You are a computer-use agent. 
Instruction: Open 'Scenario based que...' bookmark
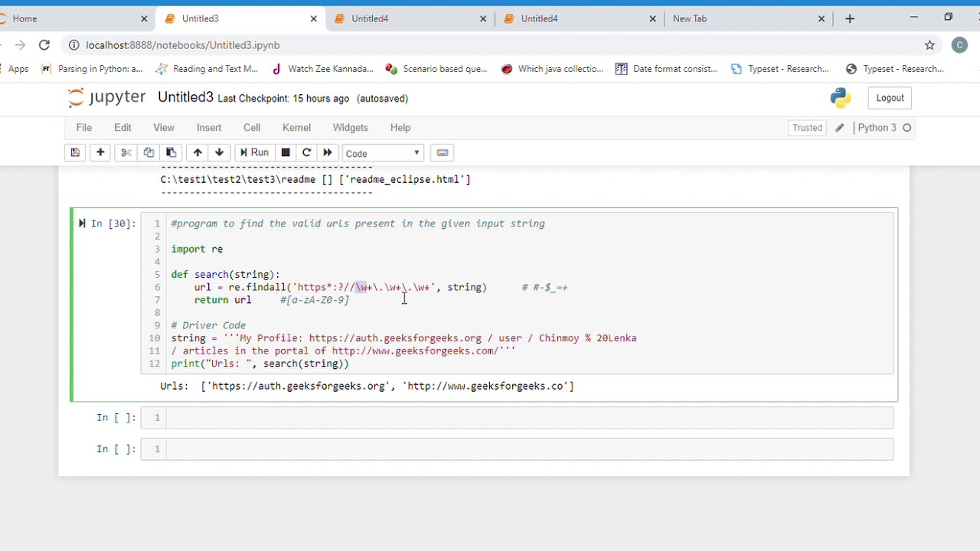click(436, 69)
